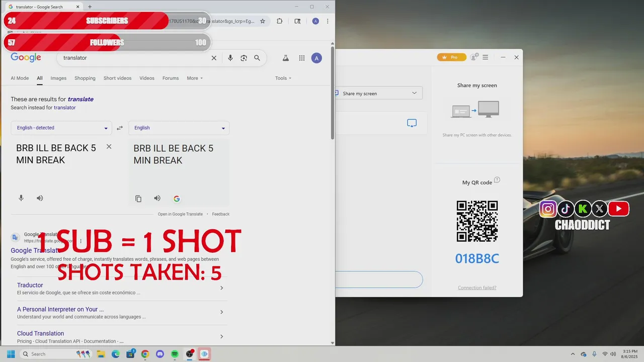Open the English target language dropdown
The width and height of the screenshot is (644, 362).
coord(179,128)
